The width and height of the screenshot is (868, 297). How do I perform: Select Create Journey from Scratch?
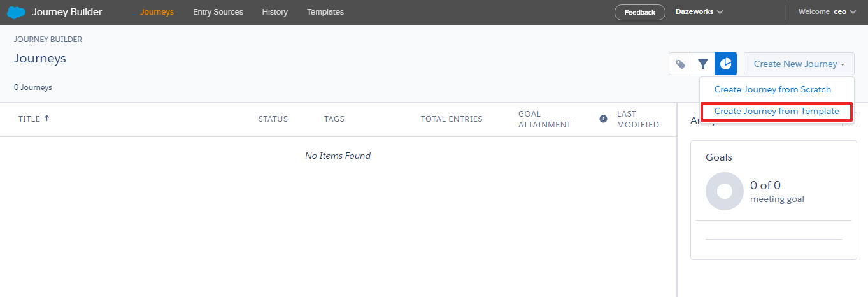click(x=772, y=89)
